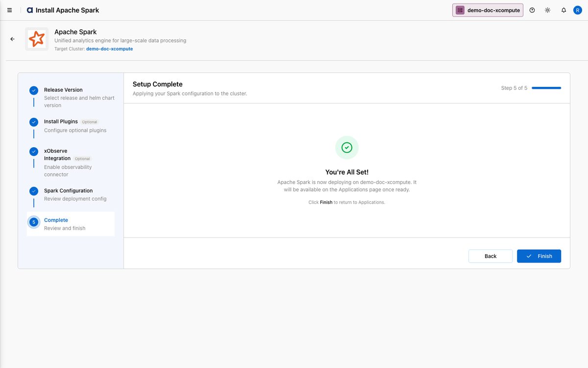Viewport: 588px width, 368px height.
Task: Toggle the light/dark theme sun icon
Action: (547, 10)
